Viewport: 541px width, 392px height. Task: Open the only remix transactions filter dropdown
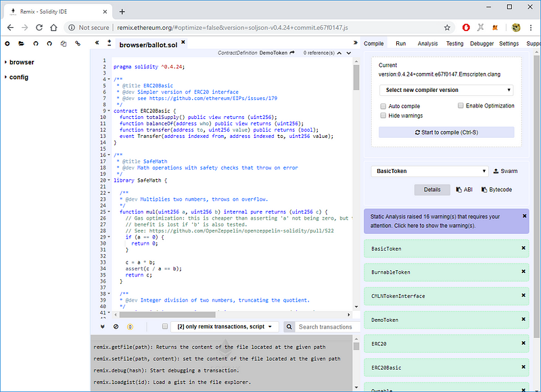click(x=225, y=326)
